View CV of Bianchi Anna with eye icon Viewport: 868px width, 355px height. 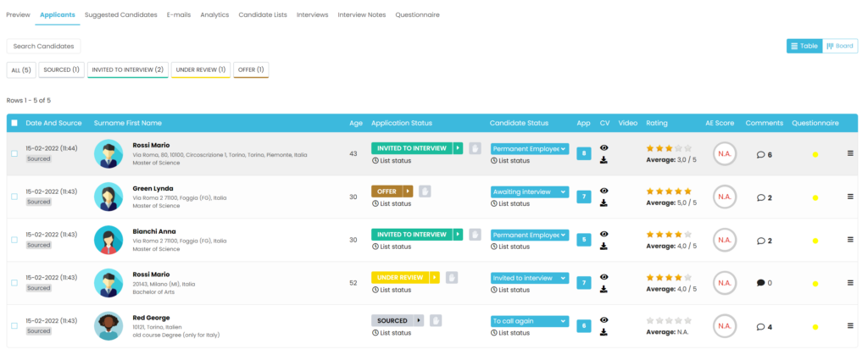tap(604, 234)
